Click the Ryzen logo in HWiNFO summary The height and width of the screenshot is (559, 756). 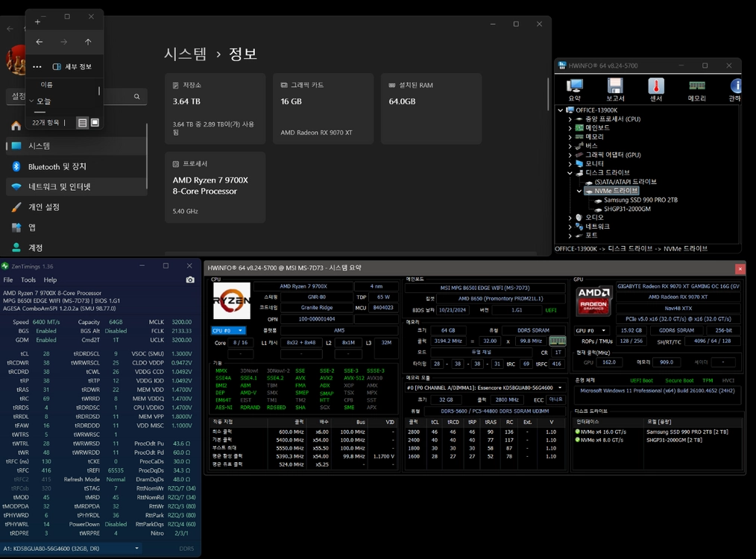231,300
